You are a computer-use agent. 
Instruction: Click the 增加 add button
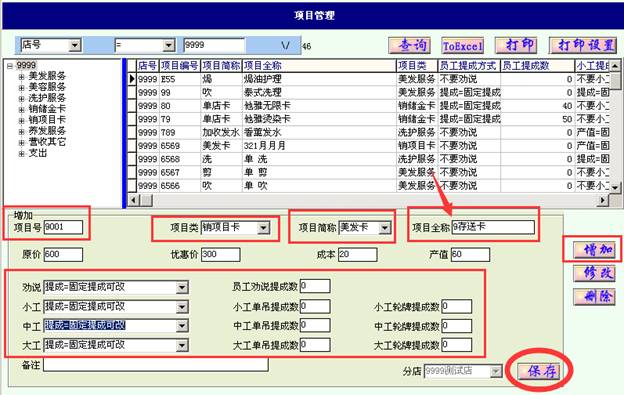(595, 250)
